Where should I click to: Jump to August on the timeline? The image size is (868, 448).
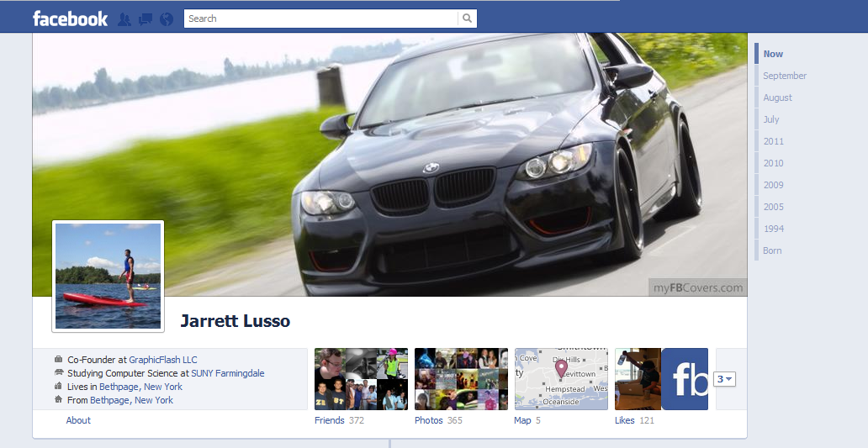777,98
